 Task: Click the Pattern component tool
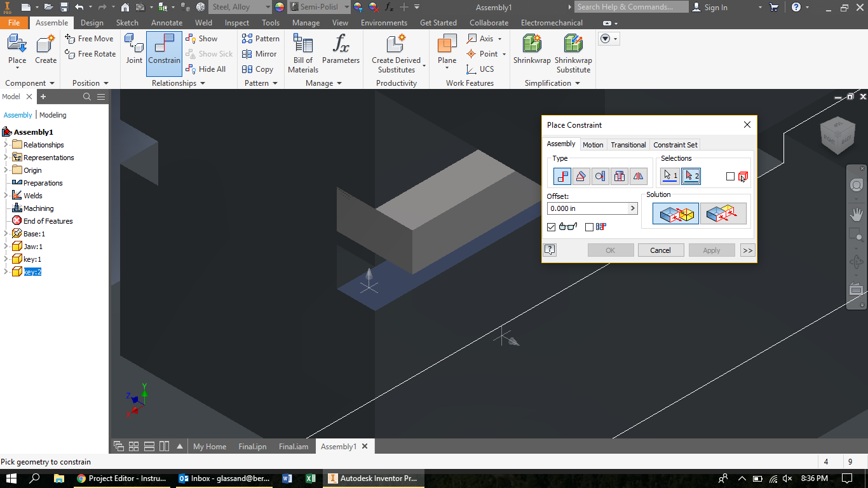coord(261,39)
